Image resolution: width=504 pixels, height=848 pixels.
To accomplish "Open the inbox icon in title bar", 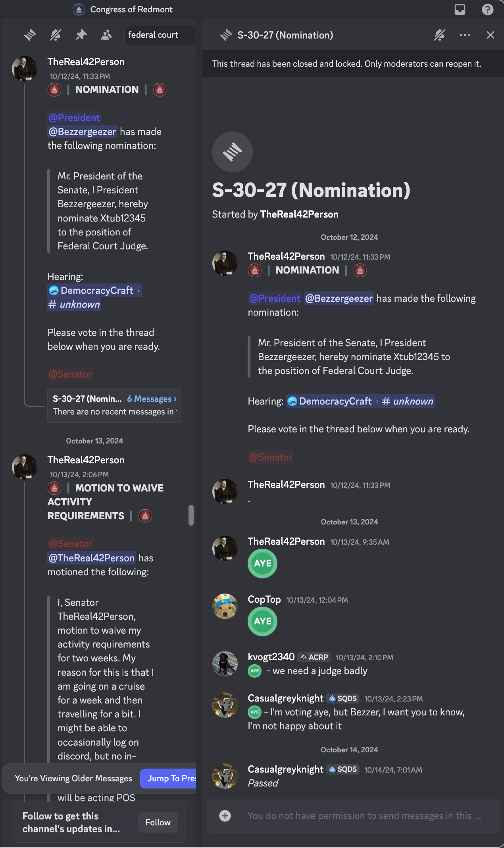I will coord(460,10).
